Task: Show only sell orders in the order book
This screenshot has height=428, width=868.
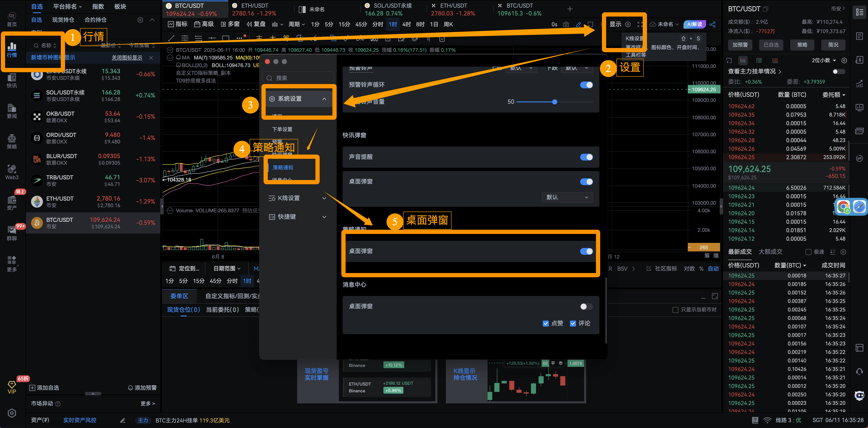Action: point(775,61)
